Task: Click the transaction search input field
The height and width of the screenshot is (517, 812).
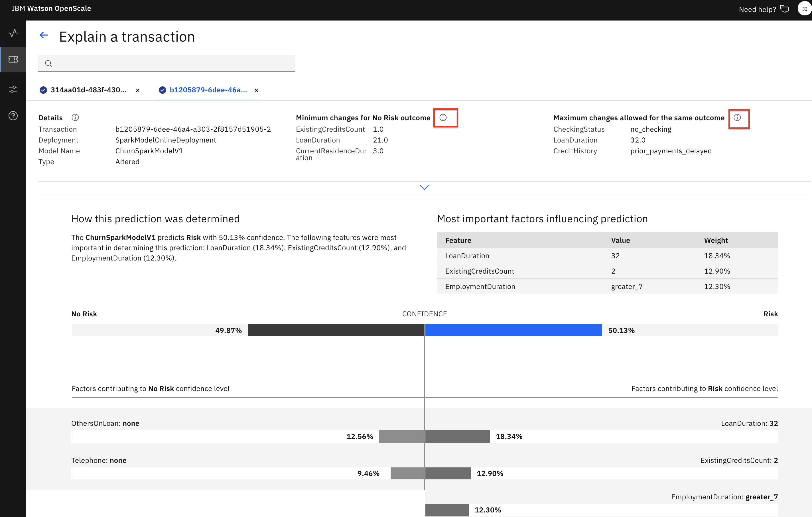Action: pos(172,63)
